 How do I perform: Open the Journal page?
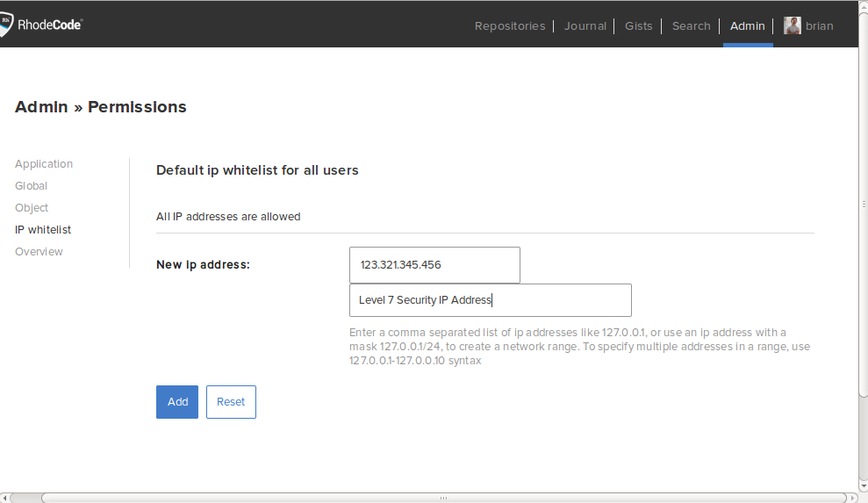[x=585, y=25]
